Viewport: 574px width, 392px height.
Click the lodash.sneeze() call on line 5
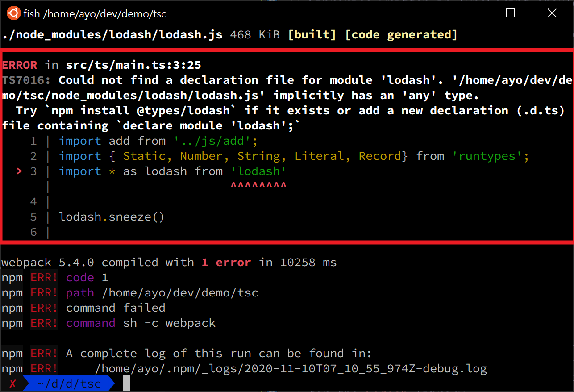coord(112,217)
